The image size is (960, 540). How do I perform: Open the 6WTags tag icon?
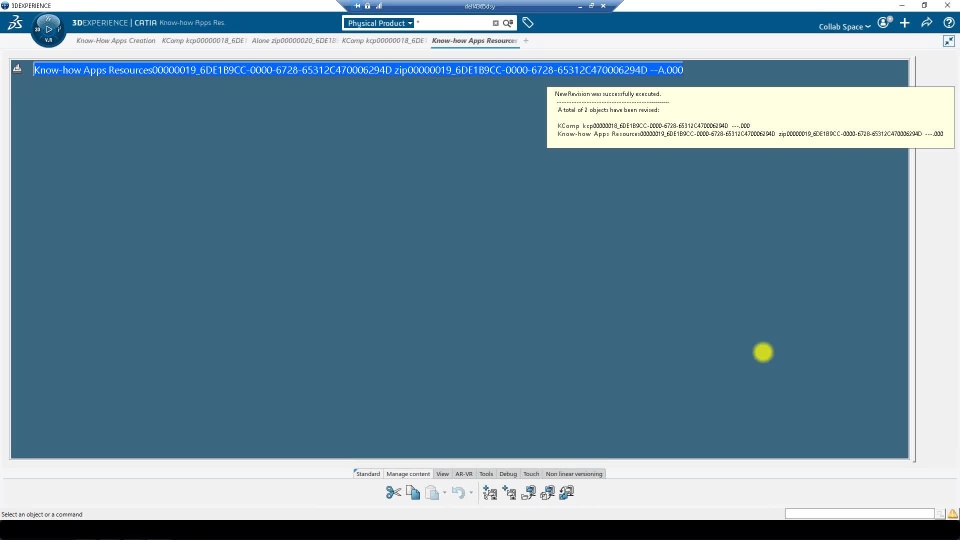point(528,23)
